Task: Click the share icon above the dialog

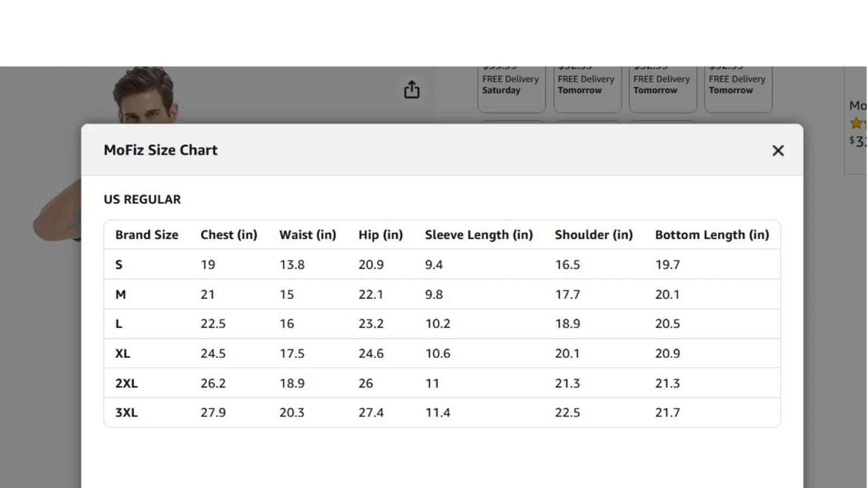Action: [x=412, y=89]
